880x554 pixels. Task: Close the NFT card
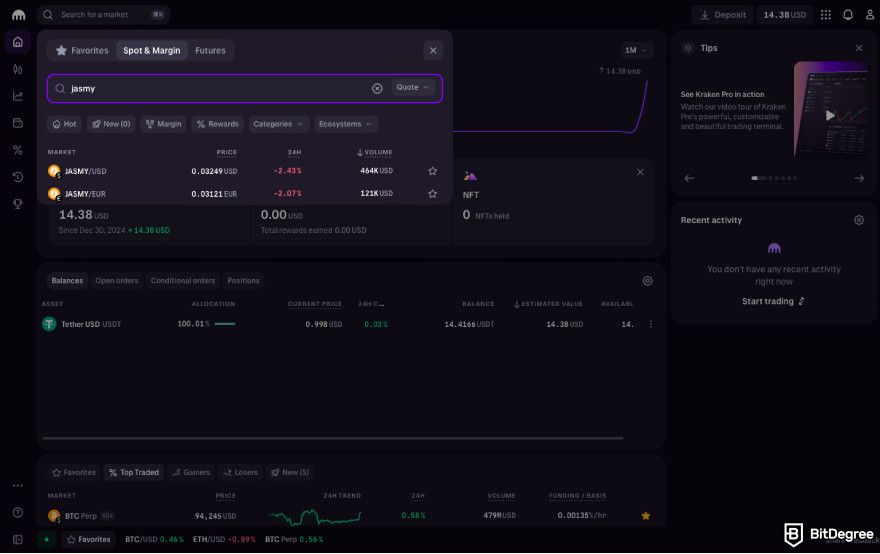point(640,172)
